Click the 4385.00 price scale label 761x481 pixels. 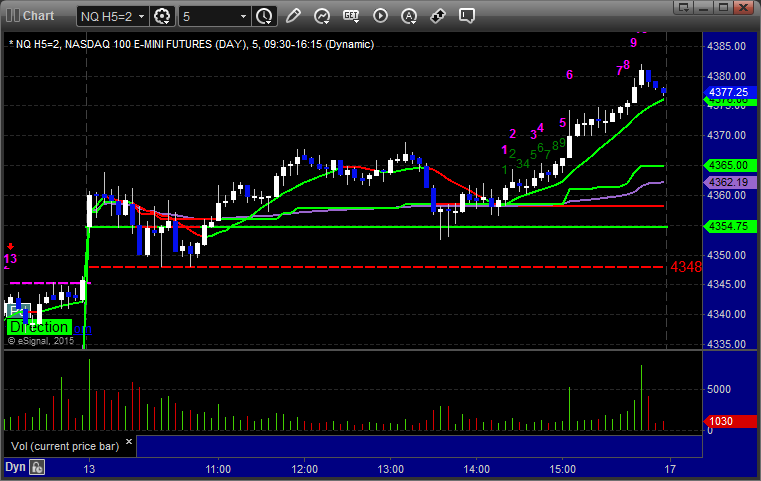click(727, 47)
